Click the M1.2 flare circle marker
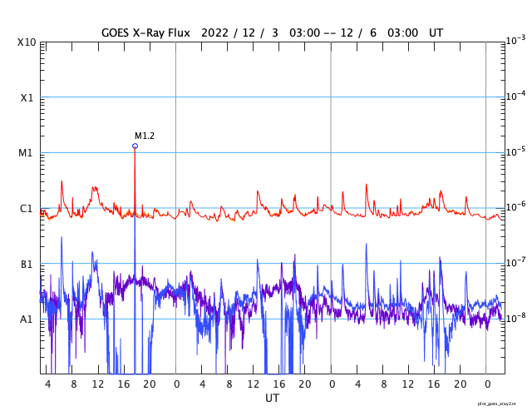 [x=135, y=146]
